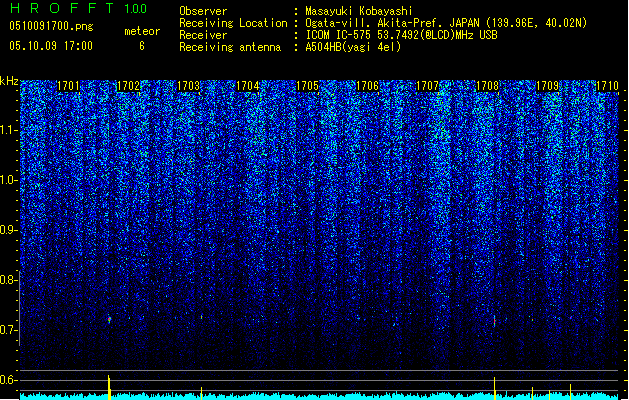Click the 0.6 kHz axis label
The image size is (629, 400).
(8, 380)
